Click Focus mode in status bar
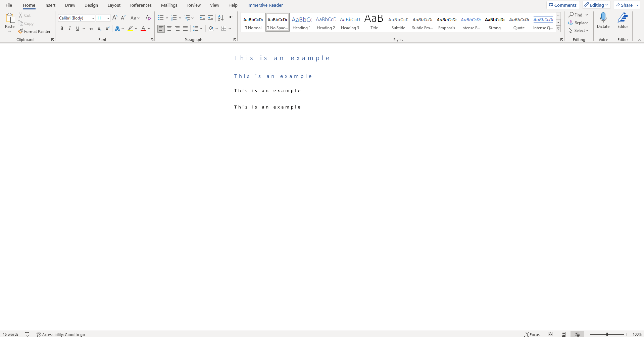The height and width of the screenshot is (337, 644). coord(532,334)
